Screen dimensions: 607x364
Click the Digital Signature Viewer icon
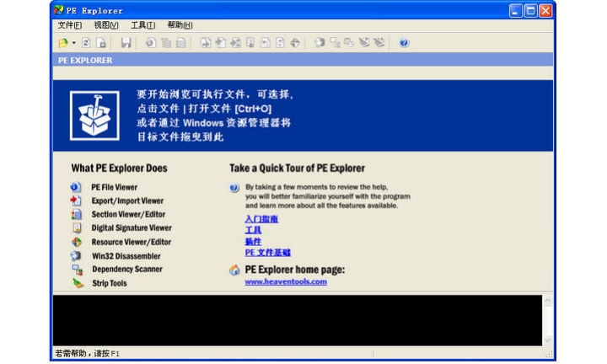coord(77,228)
